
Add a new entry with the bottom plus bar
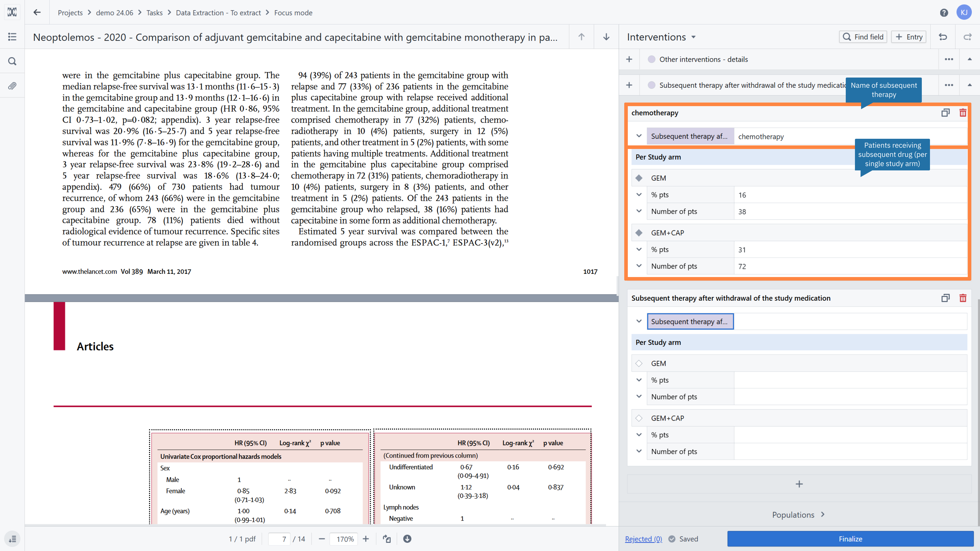tap(799, 484)
